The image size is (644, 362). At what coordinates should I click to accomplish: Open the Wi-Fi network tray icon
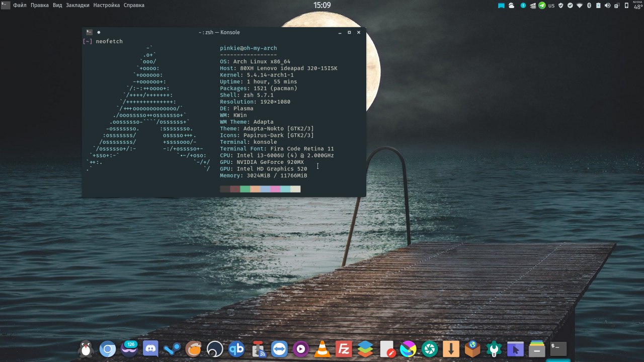tap(580, 6)
